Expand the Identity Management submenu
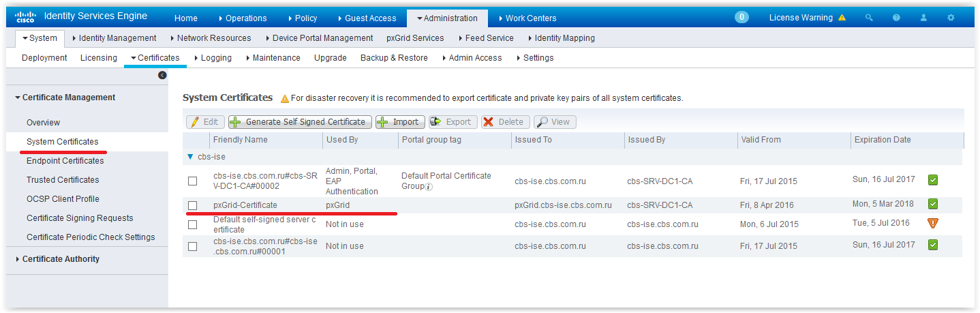The height and width of the screenshot is (313, 980). pos(114,38)
